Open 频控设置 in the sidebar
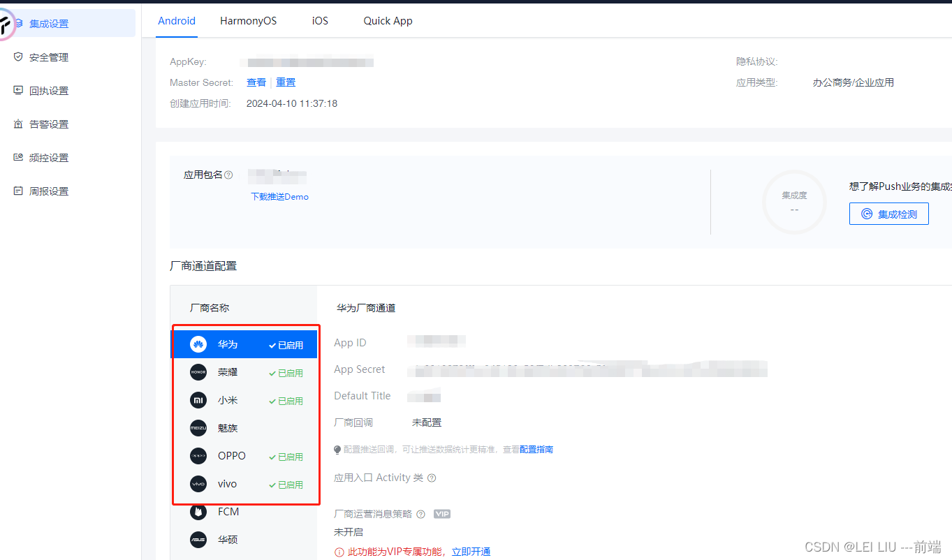 click(49, 158)
